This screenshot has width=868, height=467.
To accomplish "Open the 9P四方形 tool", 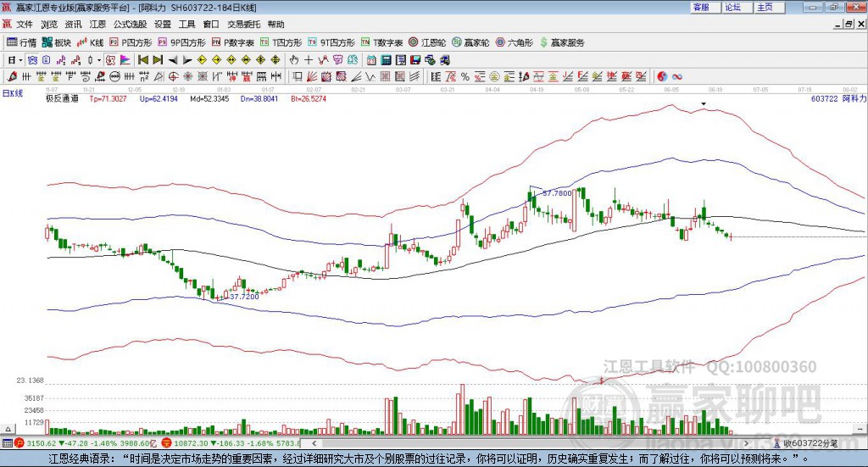I will tap(181, 42).
